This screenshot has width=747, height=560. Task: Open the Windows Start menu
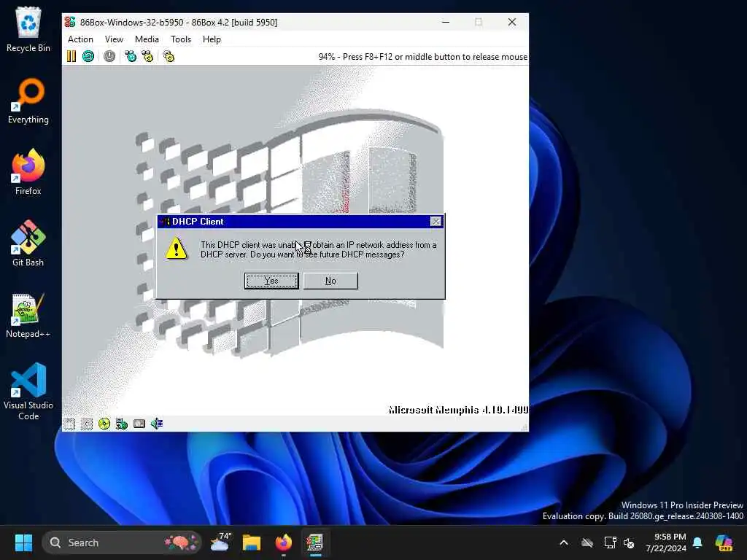click(x=23, y=542)
